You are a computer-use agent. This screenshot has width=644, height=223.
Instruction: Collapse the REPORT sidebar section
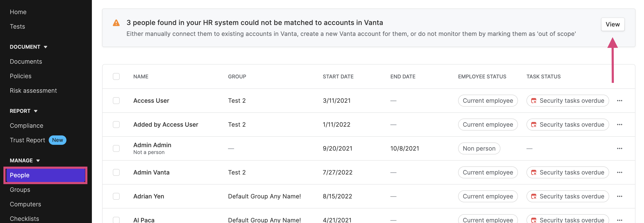pyautogui.click(x=24, y=111)
